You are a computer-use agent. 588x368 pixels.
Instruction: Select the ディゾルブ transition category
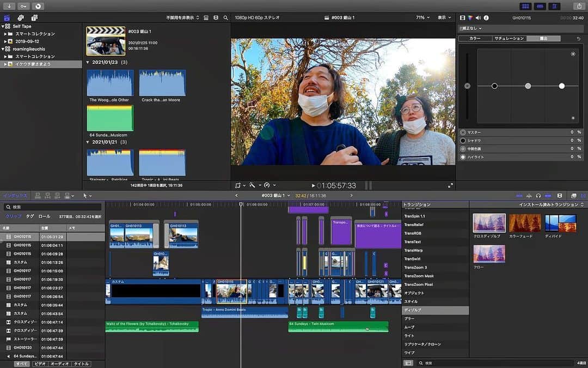(x=435, y=310)
